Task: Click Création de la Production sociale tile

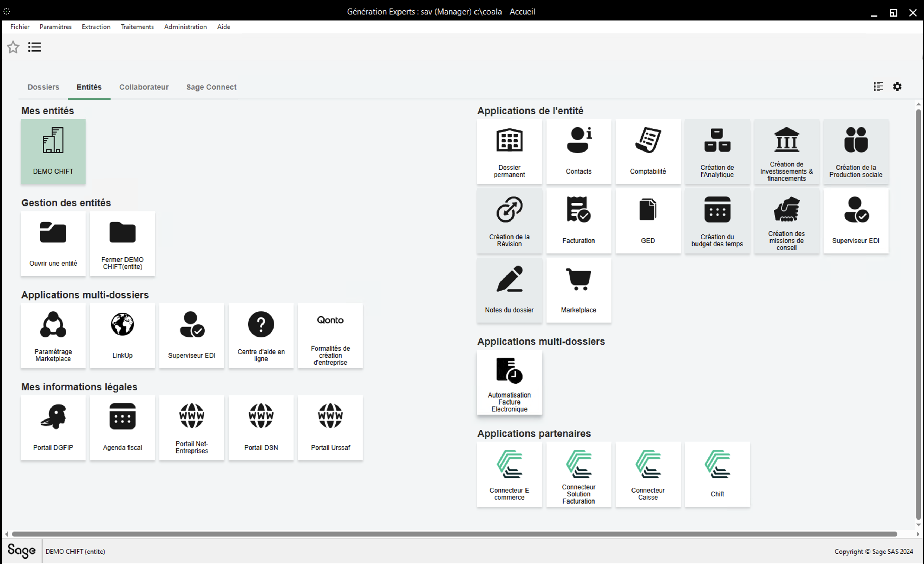Action: [856, 152]
